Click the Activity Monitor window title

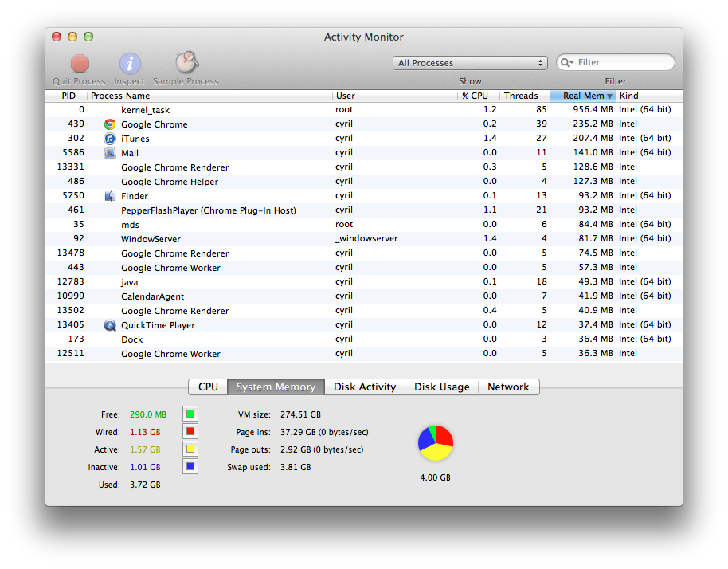363,37
